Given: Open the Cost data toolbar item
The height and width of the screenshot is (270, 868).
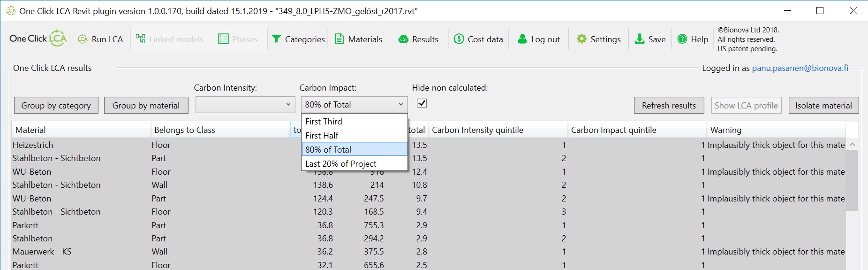Looking at the screenshot, I should 479,39.
